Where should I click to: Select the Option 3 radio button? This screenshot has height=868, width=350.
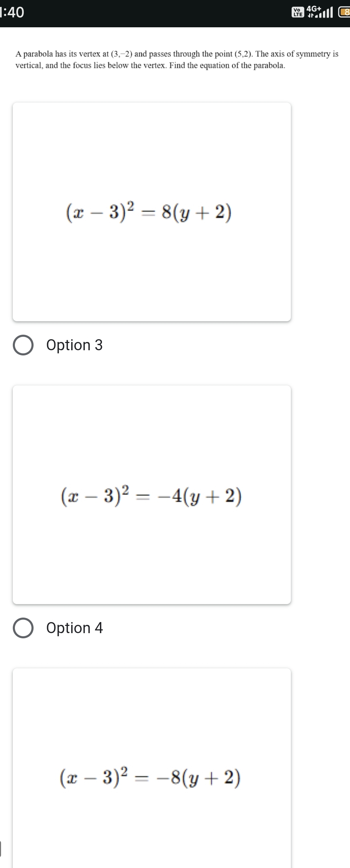click(x=23, y=345)
